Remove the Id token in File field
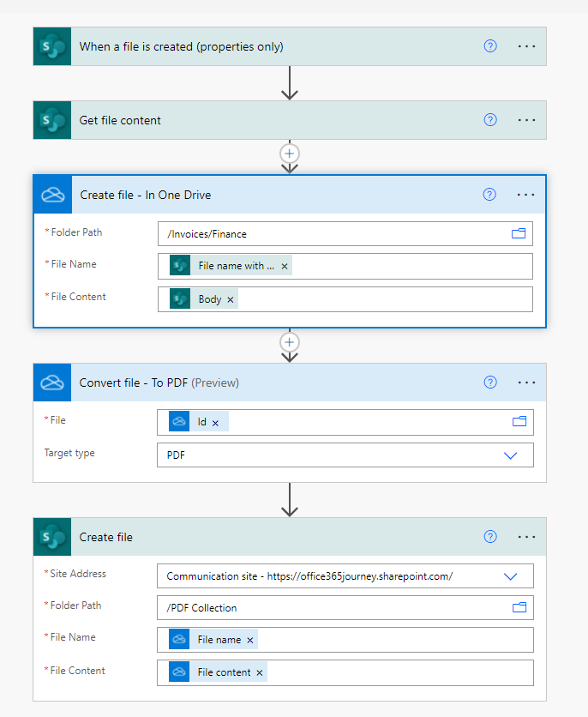Viewport: 588px width, 717px height. 215,423
